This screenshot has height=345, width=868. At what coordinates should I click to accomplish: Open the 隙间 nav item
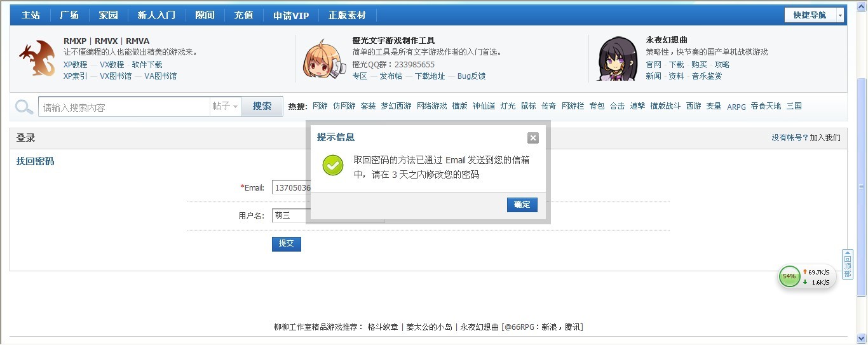[x=205, y=15]
